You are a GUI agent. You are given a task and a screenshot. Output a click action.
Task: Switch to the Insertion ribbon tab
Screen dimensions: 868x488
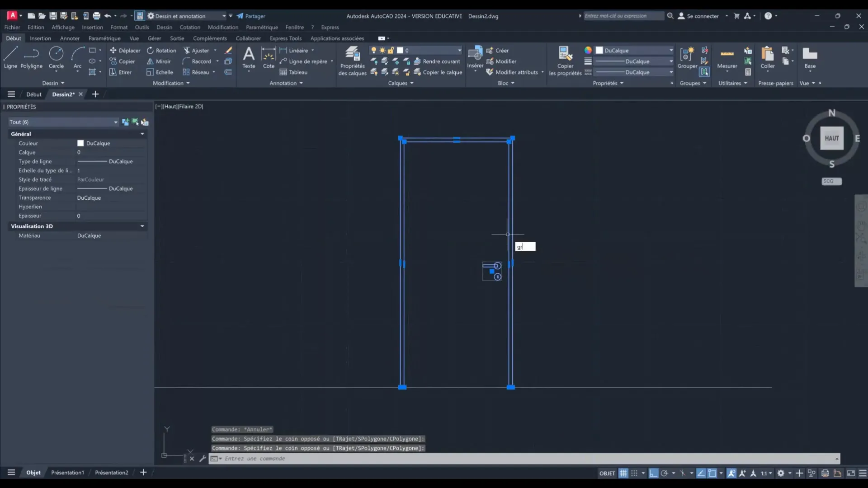pos(40,38)
